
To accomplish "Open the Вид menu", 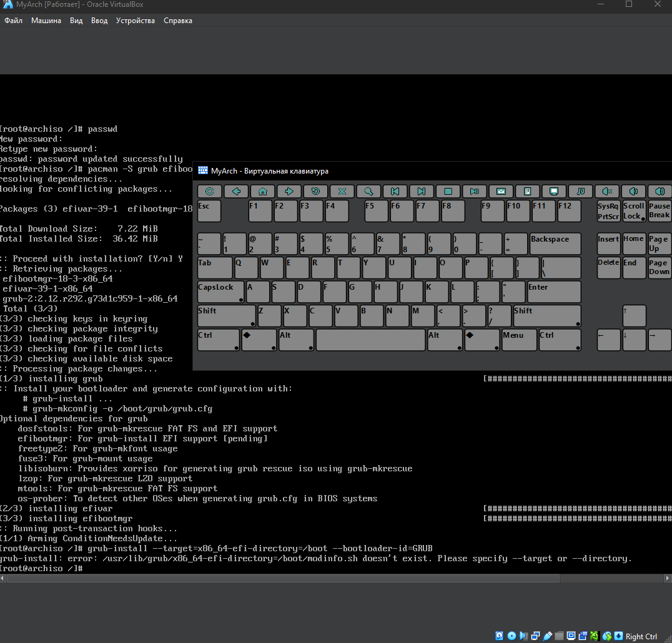I will tap(76, 21).
